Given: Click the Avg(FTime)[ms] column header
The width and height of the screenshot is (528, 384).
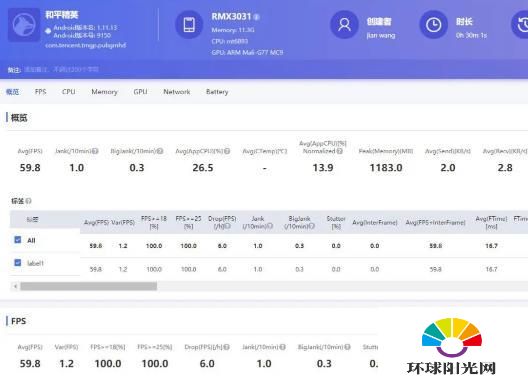Looking at the screenshot, I should coord(491,222).
